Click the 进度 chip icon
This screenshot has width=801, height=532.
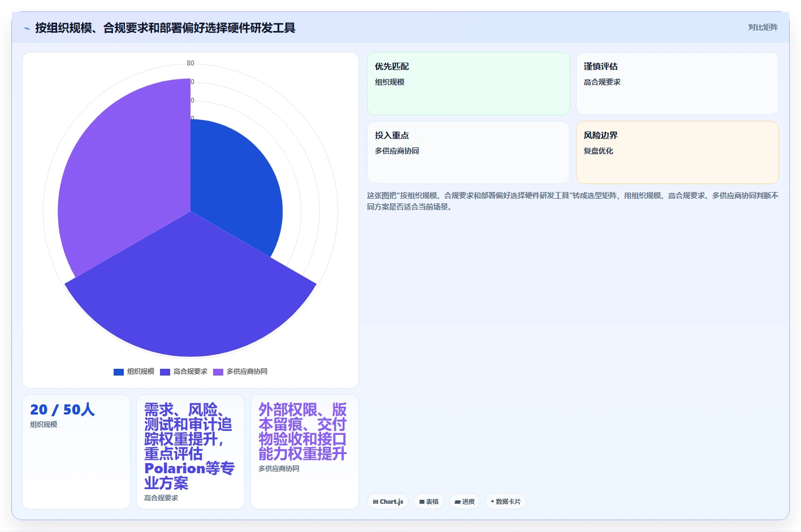(458, 502)
